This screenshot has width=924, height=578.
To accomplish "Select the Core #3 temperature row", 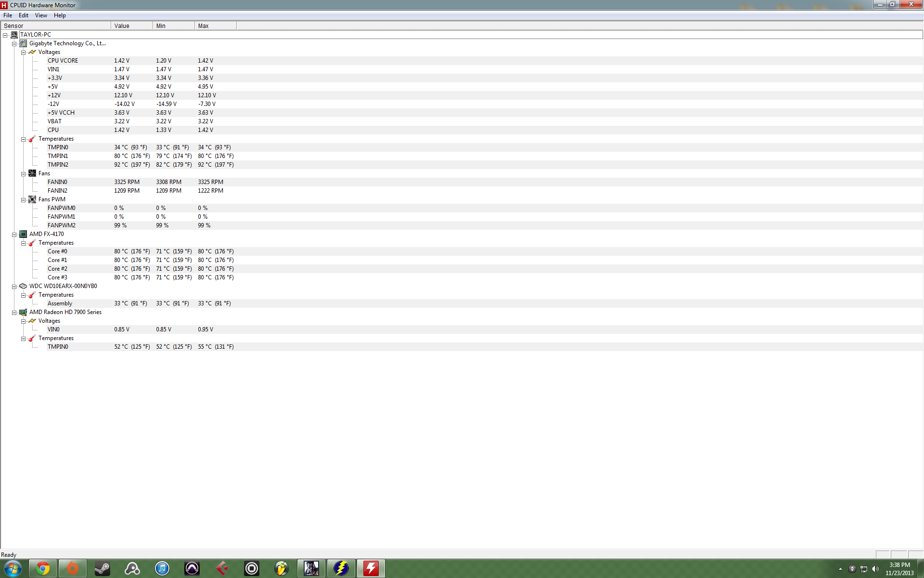I will pos(485,277).
